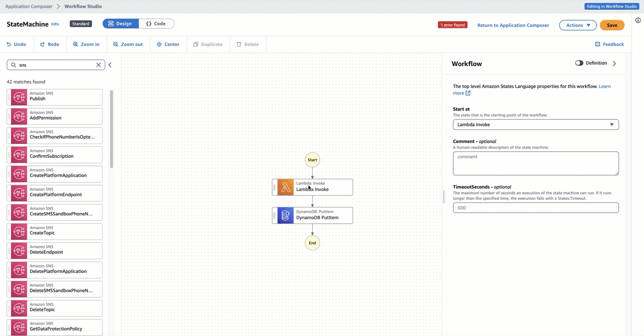Viewport: 644px width, 336px height.
Task: Collapse the states browser panel
Action: 110,65
